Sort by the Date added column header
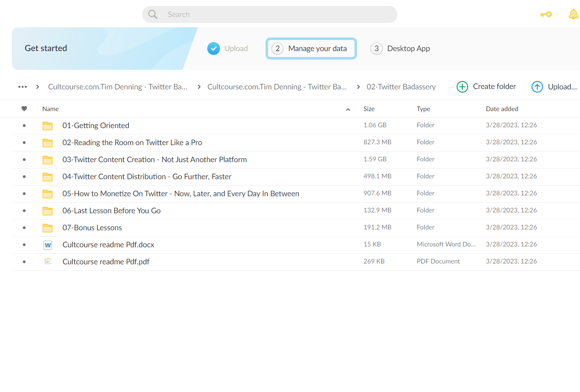Screen dimensions: 580x392 pyautogui.click(x=502, y=109)
